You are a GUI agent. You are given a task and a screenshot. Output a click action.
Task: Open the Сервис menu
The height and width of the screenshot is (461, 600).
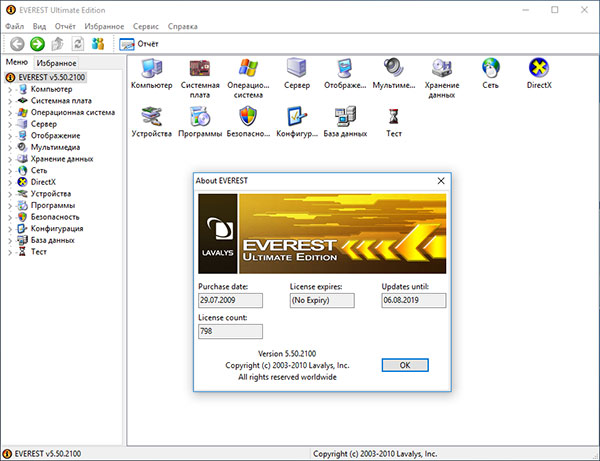[146, 26]
